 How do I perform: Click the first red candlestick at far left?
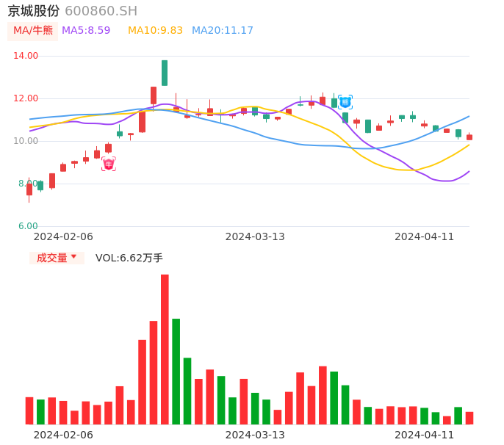[29, 189]
